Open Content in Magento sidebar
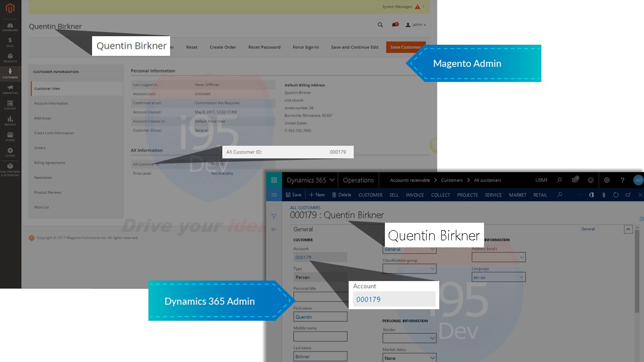This screenshot has height=362, width=644. click(x=10, y=105)
